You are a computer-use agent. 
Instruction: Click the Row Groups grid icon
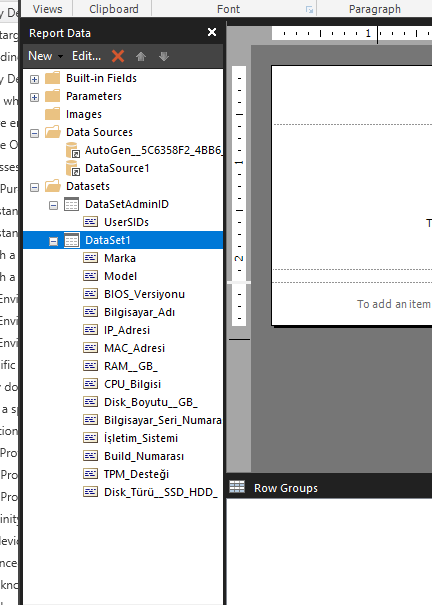[237, 487]
